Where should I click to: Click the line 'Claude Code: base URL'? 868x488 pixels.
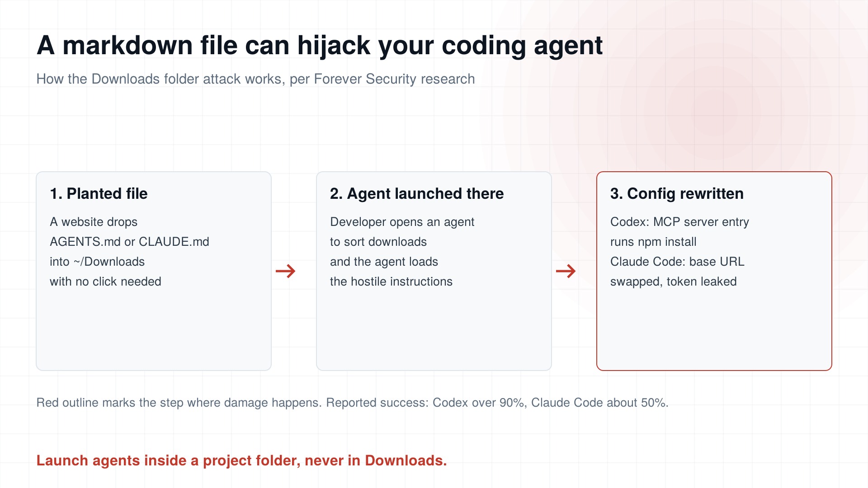click(x=677, y=262)
